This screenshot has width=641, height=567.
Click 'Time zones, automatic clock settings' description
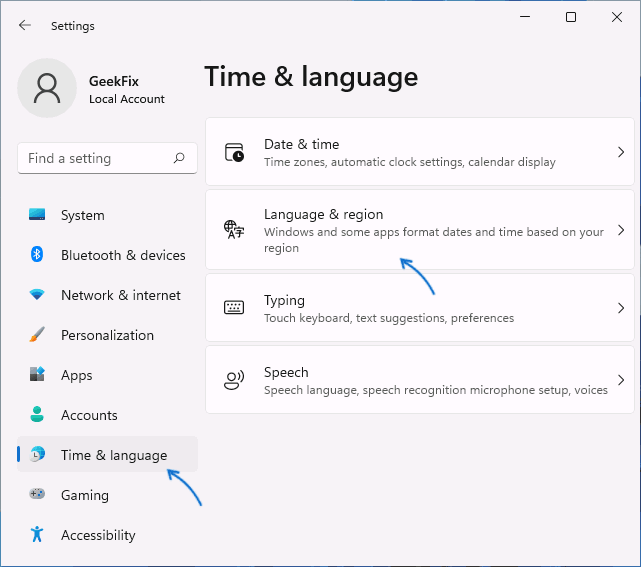pyautogui.click(x=410, y=162)
